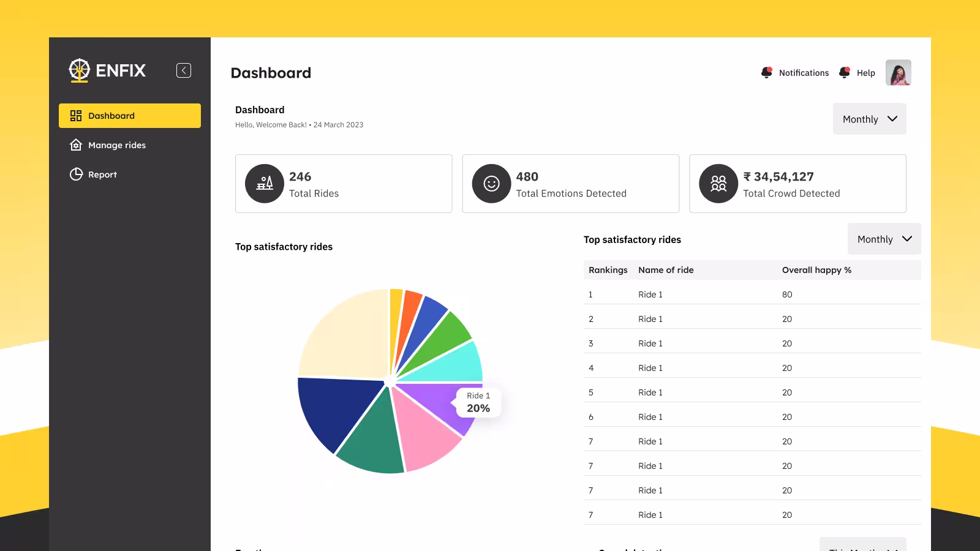Click the Total Rides park icon

(x=265, y=184)
